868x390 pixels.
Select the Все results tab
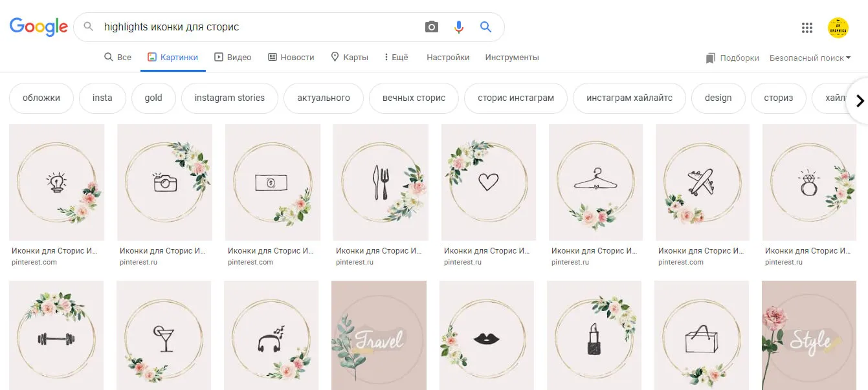(118, 57)
